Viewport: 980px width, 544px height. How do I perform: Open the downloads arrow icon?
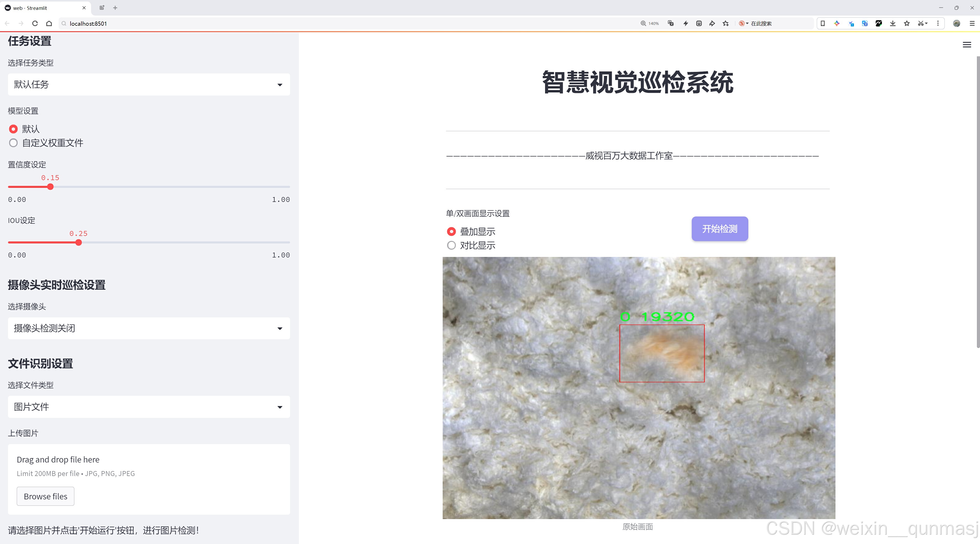(x=893, y=24)
